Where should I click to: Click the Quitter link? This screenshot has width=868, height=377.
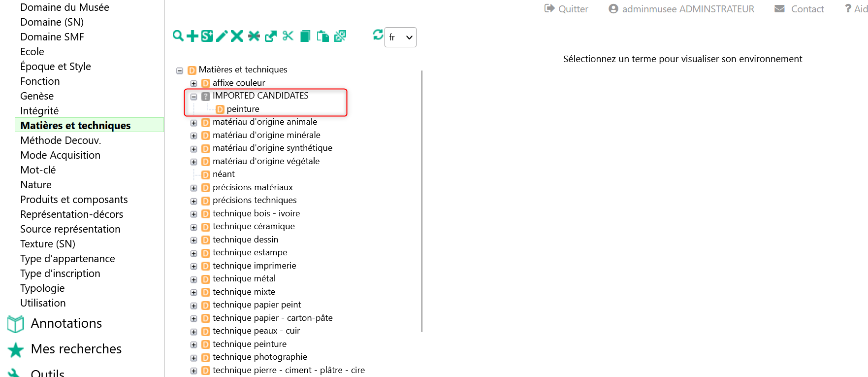click(x=573, y=9)
